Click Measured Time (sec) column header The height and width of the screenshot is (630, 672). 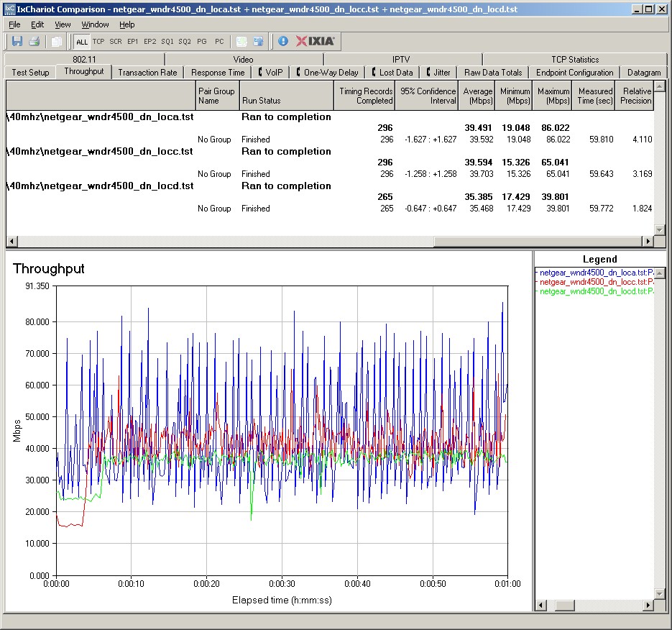594,96
